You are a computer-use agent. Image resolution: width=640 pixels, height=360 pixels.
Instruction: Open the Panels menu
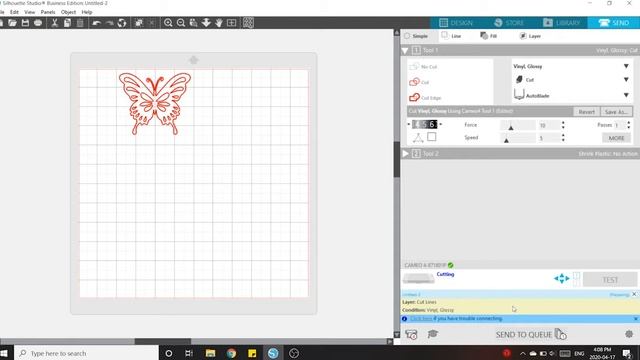48,12
